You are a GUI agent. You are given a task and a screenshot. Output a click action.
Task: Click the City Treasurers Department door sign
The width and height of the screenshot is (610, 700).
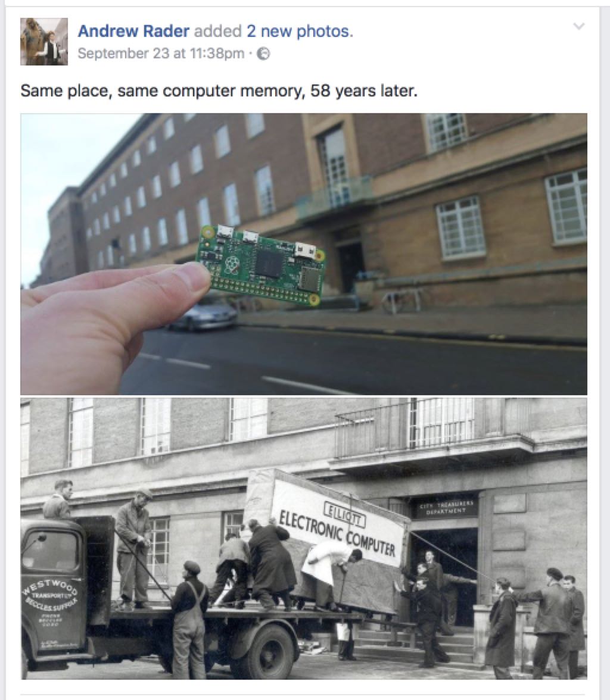click(x=445, y=508)
